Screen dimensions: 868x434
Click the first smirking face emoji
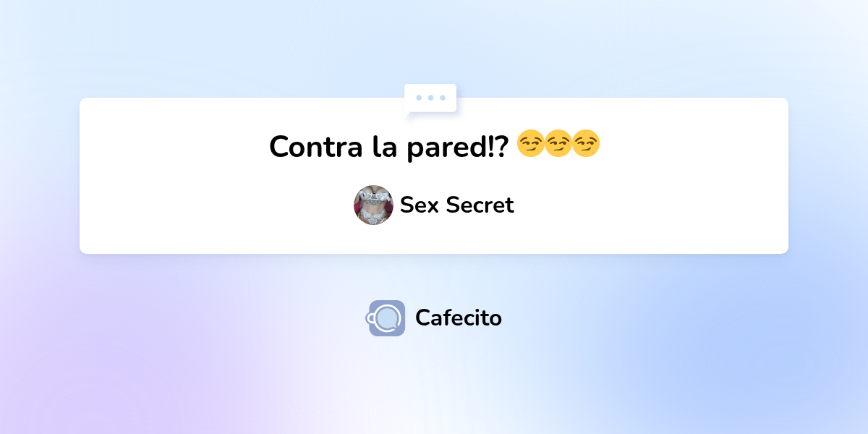[x=530, y=145]
